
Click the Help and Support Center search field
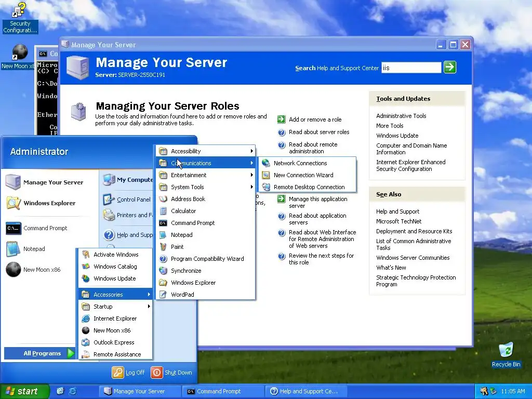point(411,68)
